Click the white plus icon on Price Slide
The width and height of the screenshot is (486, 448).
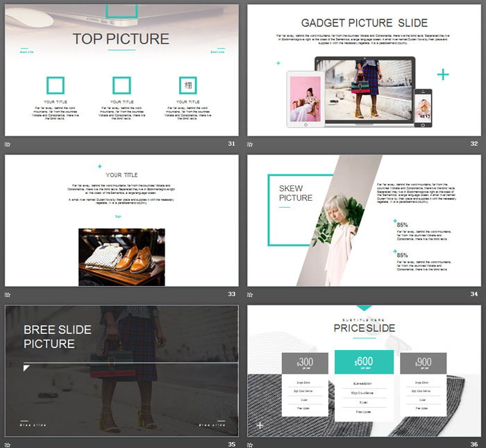point(260,424)
